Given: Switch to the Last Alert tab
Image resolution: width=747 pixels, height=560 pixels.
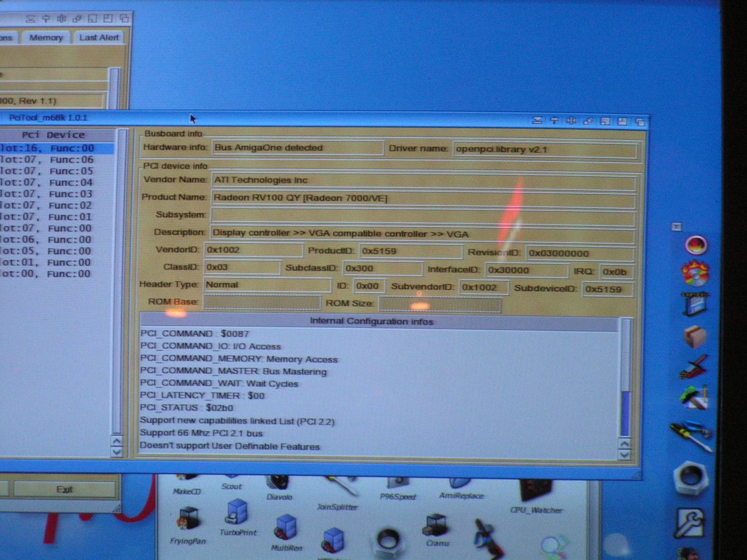Looking at the screenshot, I should pos(99,37).
